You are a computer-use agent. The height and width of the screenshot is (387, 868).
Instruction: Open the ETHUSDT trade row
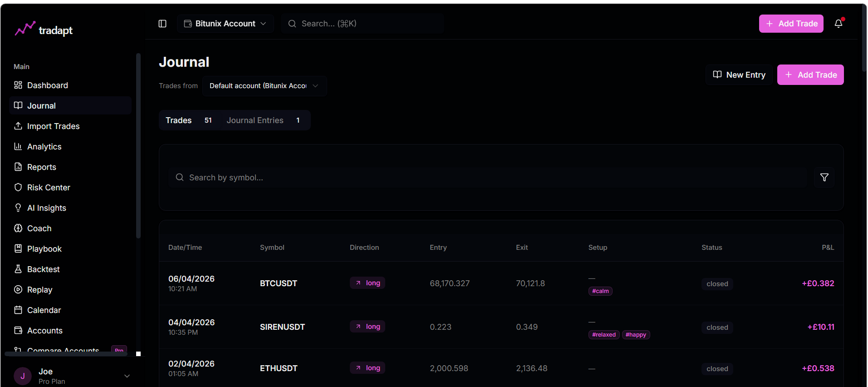(501, 368)
